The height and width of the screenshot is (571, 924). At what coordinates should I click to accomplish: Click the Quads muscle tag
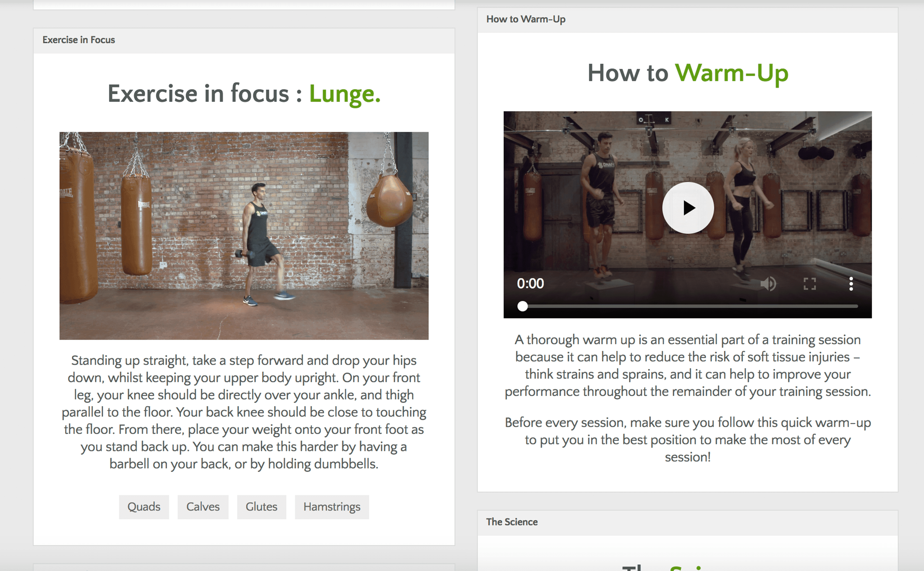[143, 507]
